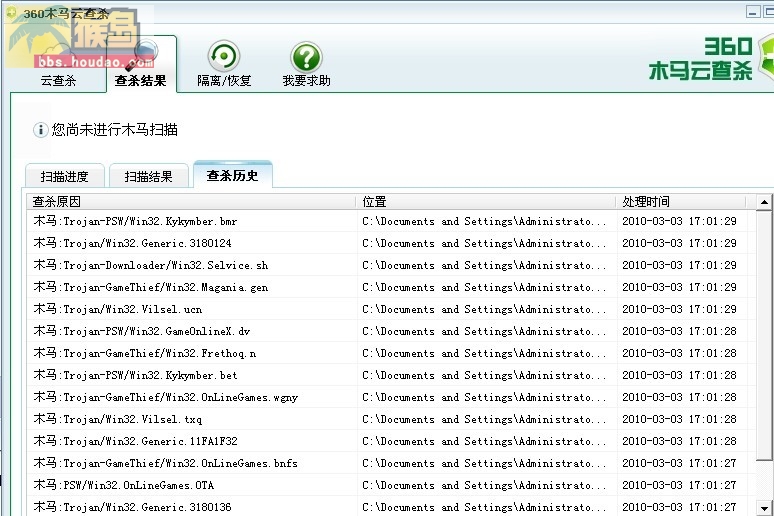774x516 pixels.
Task: Sort by 查杀原因 column header
Action: point(192,201)
